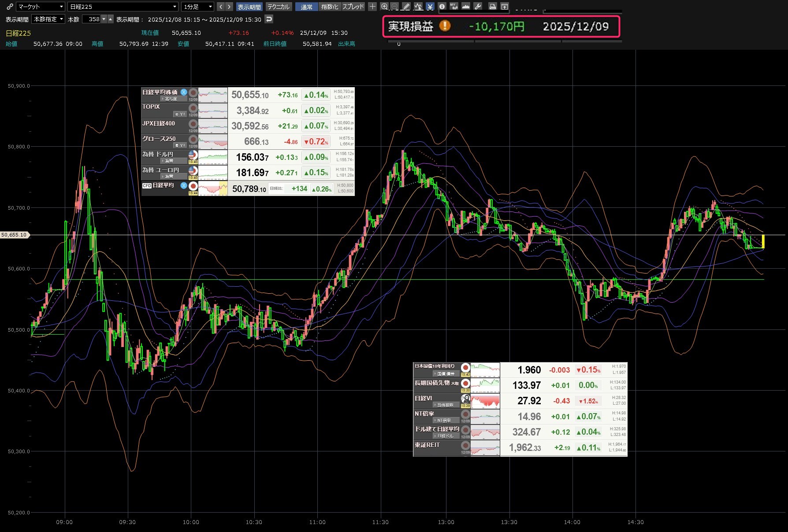
Task: Click the MY chart icon
Action: [x=453, y=7]
